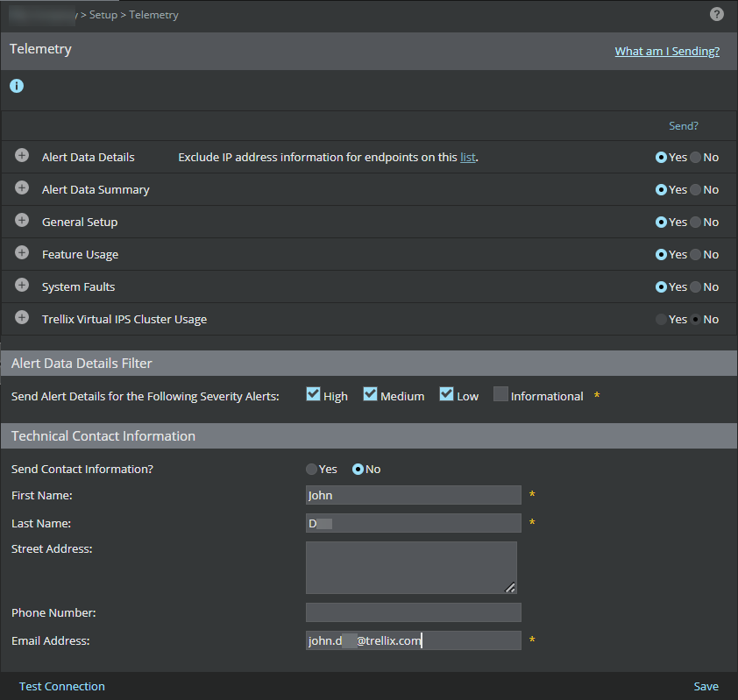
Task: Select Yes for Feature Usage
Action: coord(661,254)
